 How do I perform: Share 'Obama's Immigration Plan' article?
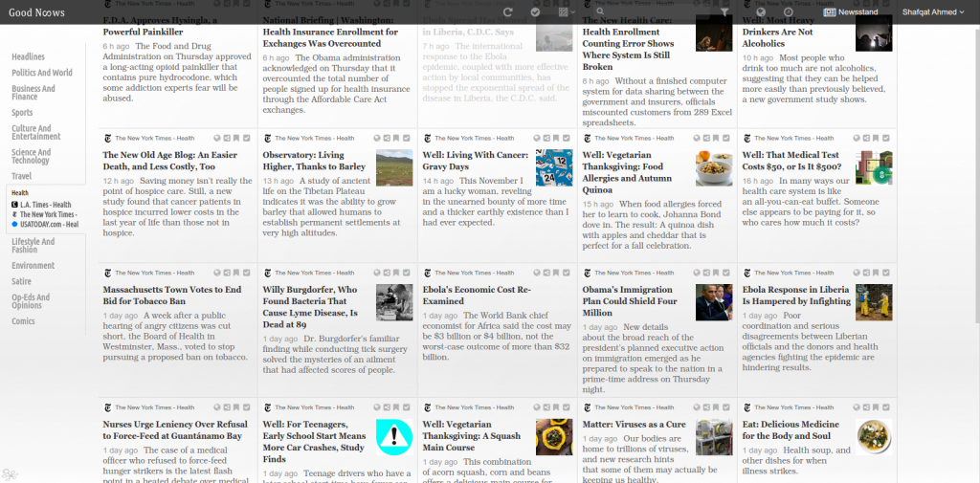coord(707,273)
